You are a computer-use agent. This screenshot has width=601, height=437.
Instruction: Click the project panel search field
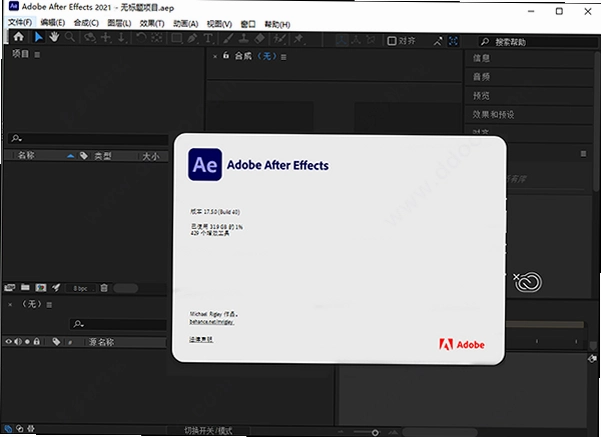pyautogui.click(x=88, y=138)
